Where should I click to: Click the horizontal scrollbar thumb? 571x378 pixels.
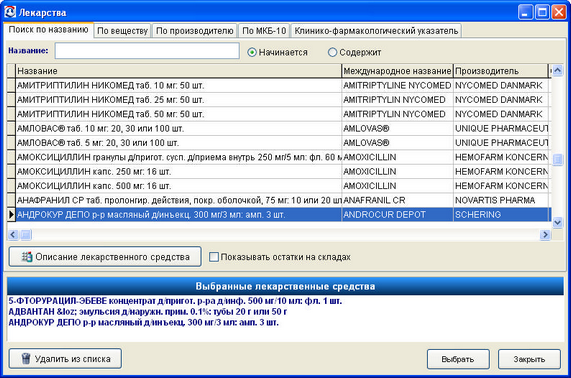(x=25, y=235)
